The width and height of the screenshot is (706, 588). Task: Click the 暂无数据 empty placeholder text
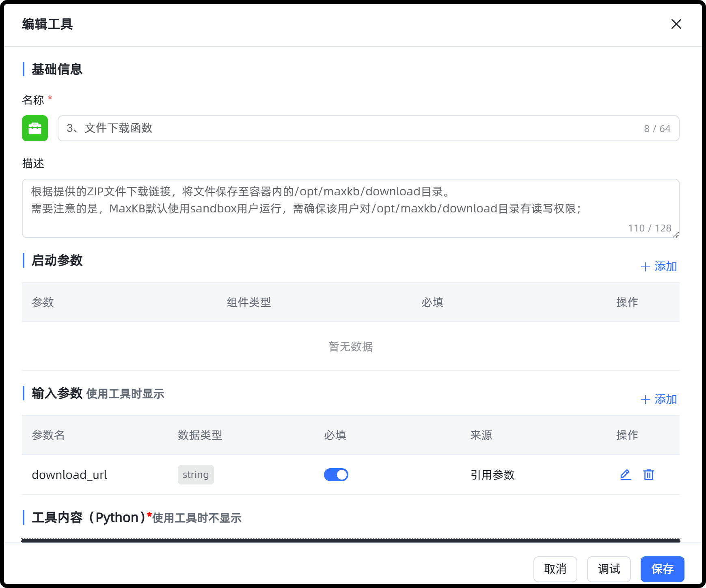(x=351, y=346)
